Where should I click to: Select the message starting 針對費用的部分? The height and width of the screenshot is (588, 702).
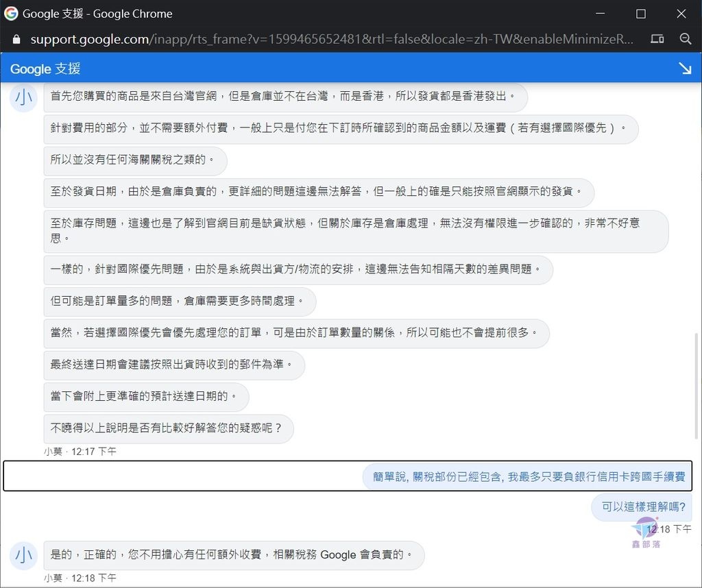(341, 129)
